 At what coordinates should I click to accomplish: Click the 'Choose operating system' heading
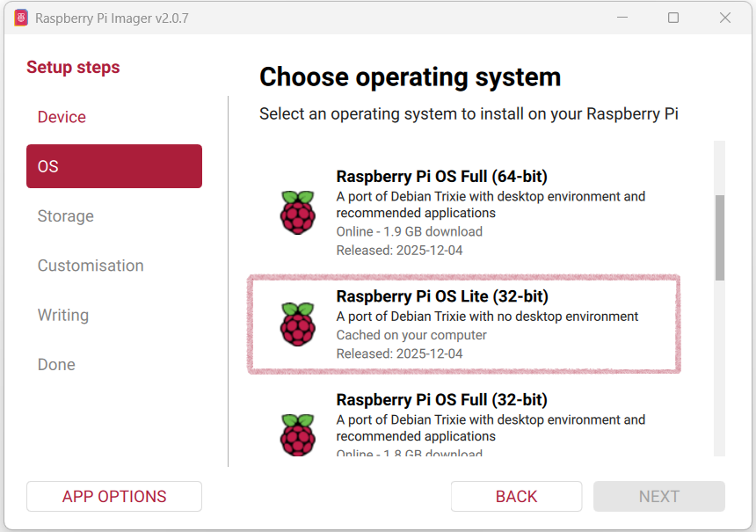point(409,77)
